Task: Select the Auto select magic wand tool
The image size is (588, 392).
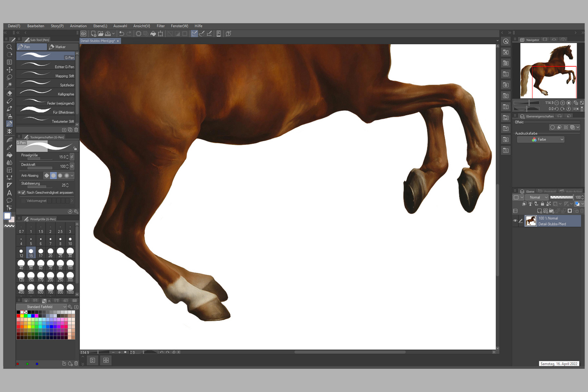Action: pyautogui.click(x=9, y=85)
